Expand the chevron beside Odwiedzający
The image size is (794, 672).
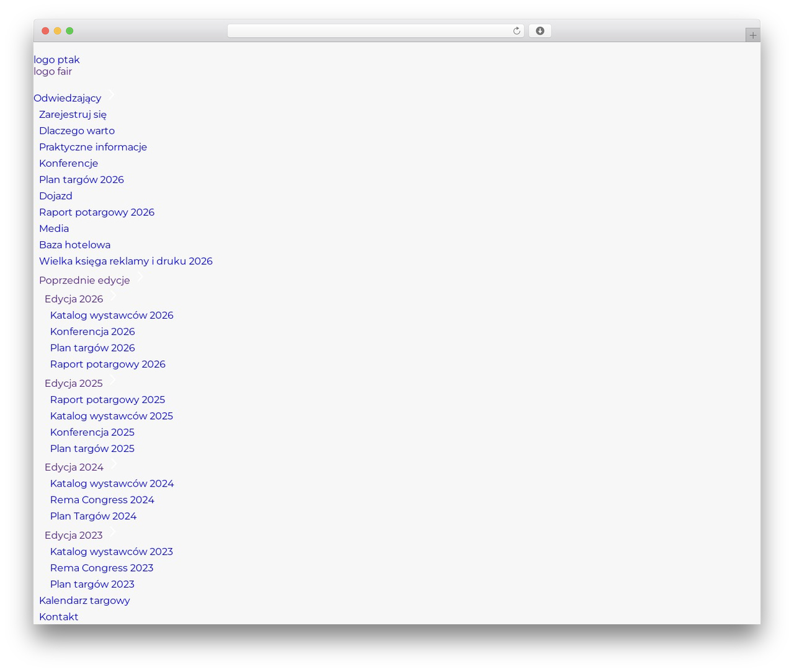[112, 94]
